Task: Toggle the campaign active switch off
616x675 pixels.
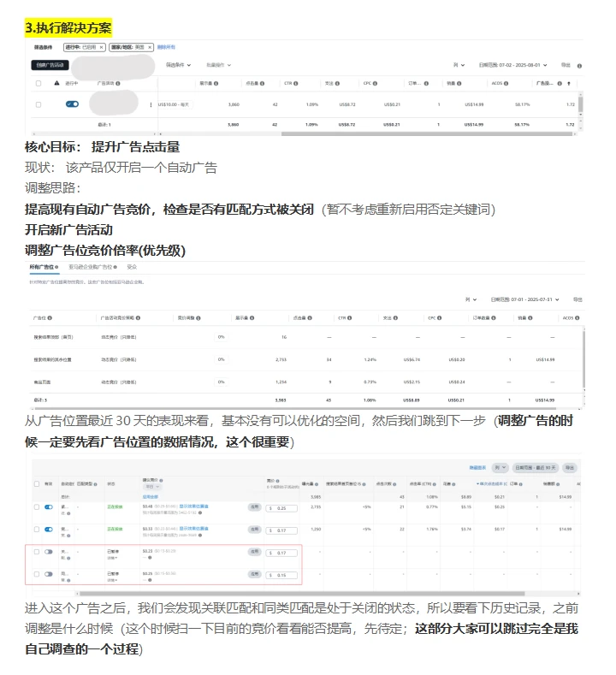Action: [x=73, y=104]
